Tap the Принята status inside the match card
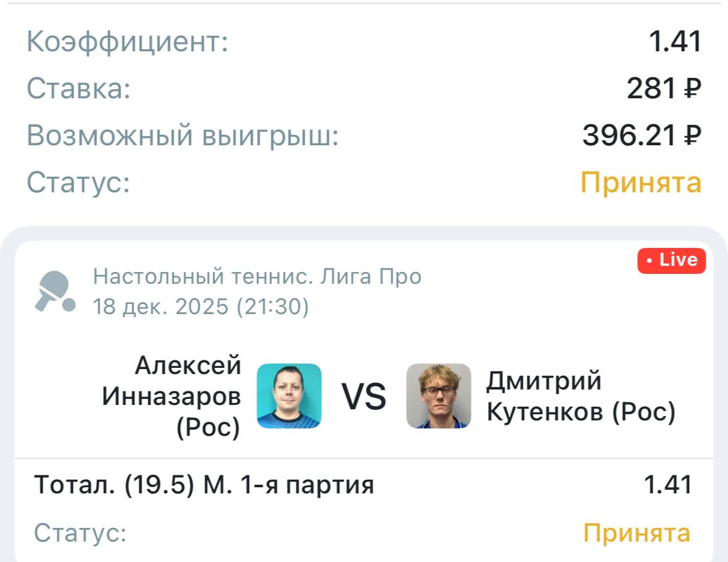 click(x=637, y=533)
